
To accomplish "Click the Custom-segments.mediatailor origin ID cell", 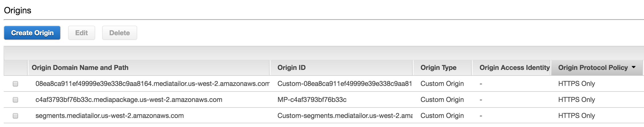I will pos(345,116).
